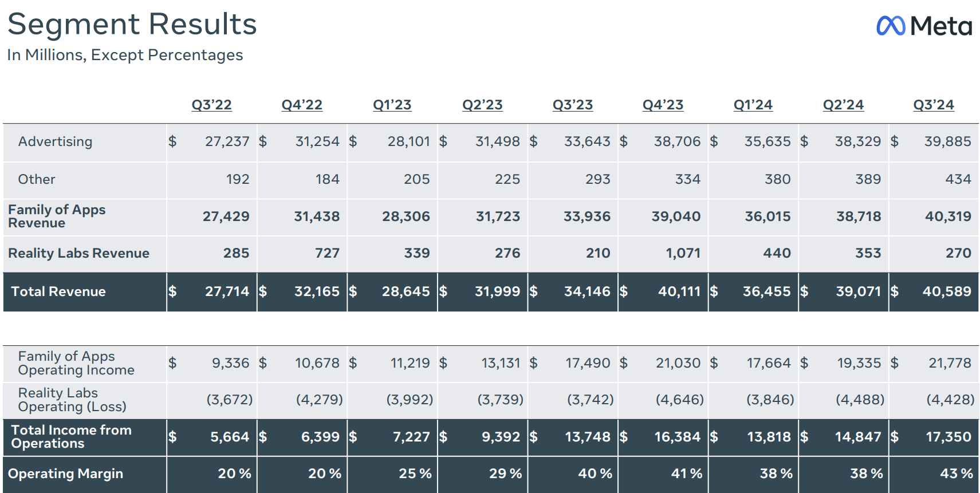Select the Q3'22 column header
The height and width of the screenshot is (493, 980).
211,105
